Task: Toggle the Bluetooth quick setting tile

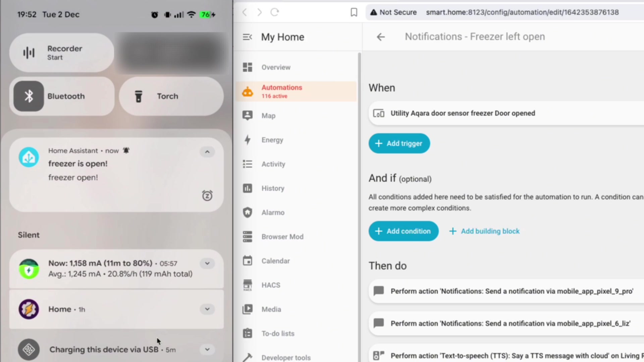Action: (29, 96)
